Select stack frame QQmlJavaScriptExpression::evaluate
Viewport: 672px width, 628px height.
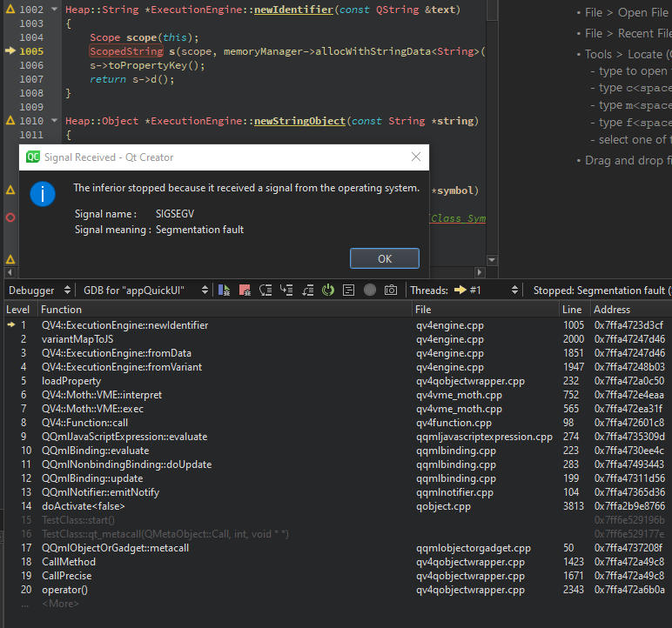pos(339,437)
